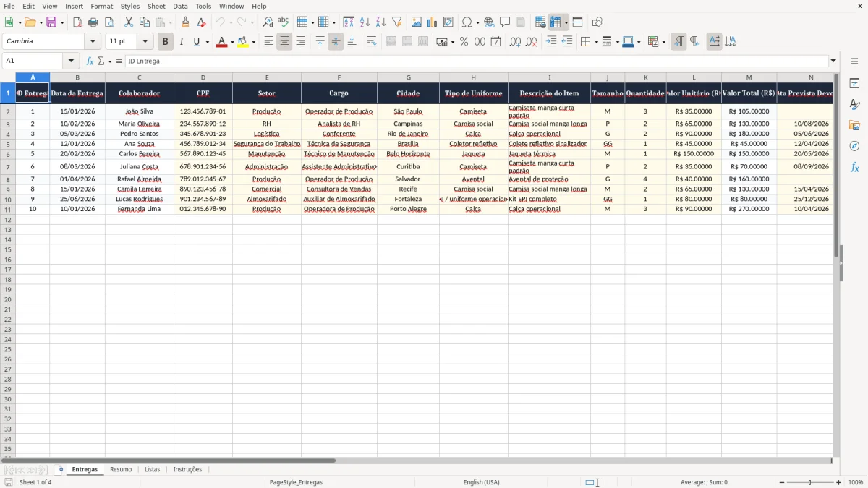
Task: Switch to the Instruções sheet tab
Action: (x=187, y=469)
